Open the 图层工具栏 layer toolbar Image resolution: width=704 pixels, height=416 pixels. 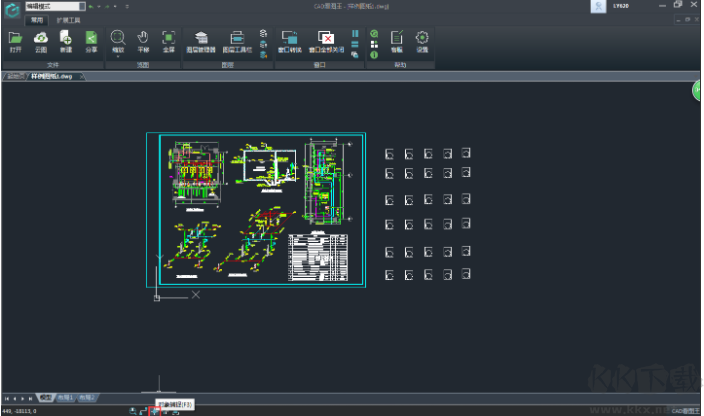click(238, 40)
